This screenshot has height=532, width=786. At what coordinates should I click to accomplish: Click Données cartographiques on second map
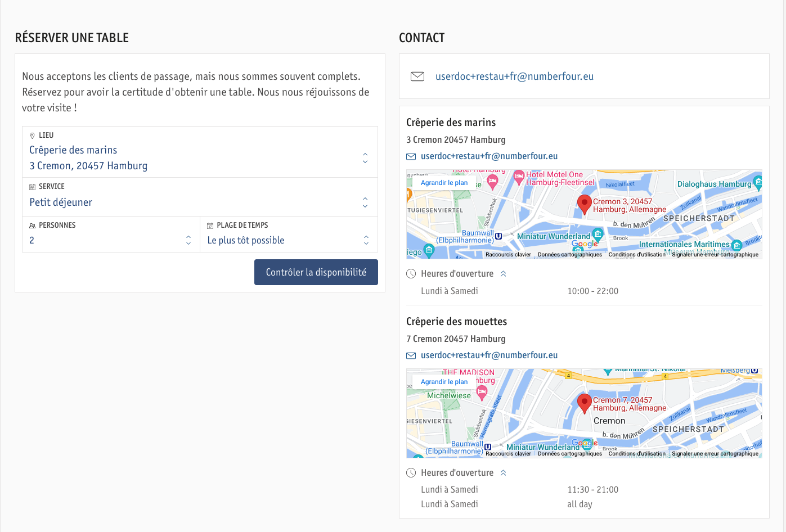tap(570, 454)
